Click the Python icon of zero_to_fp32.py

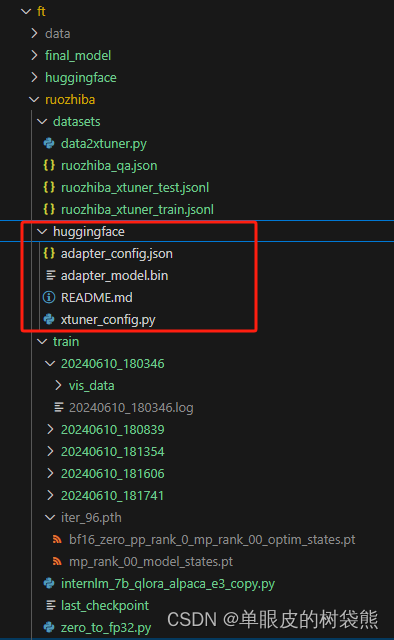pos(49,627)
